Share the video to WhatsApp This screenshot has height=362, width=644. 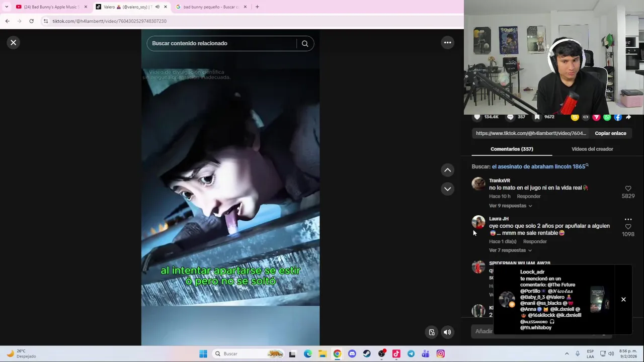[x=607, y=117]
